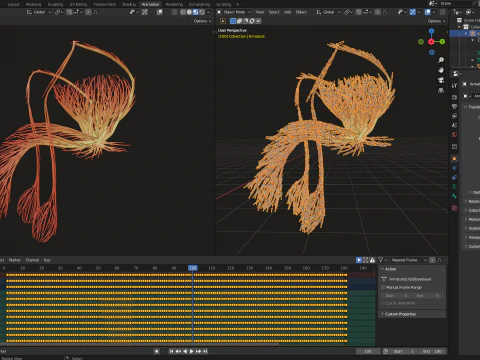The width and height of the screenshot is (480, 360).
Task: Toggle the Cyclic Animation checkbox
Action: (x=383, y=303)
